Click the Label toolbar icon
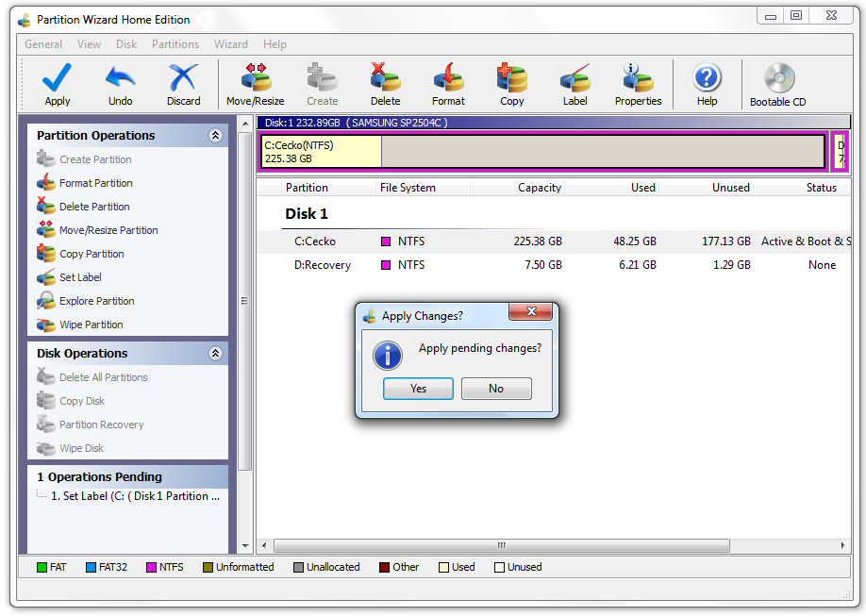 [x=575, y=76]
